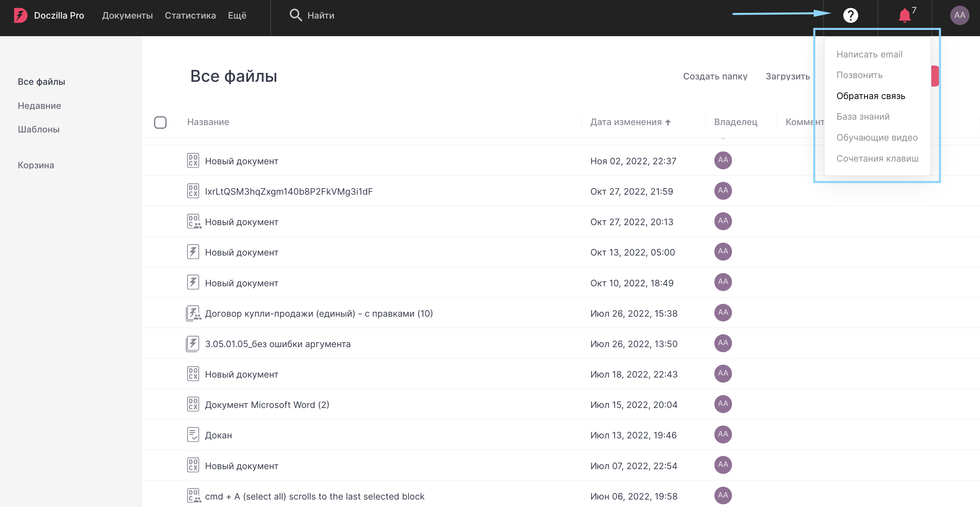Open База знаний from help menu

pos(863,117)
